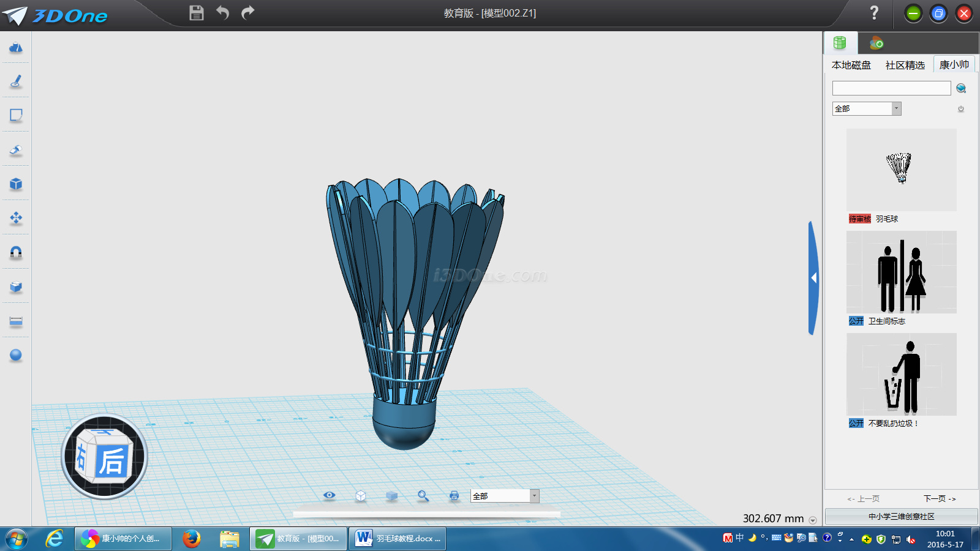Switch to the 社区精选 tab
This screenshot has width=980, height=551.
pyautogui.click(x=905, y=65)
